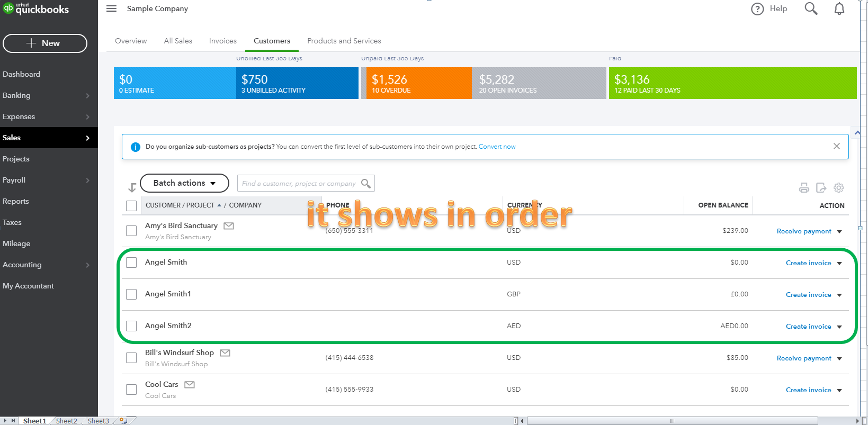Open the Batch actions dropdown
Screen dimensions: 868x425
click(x=184, y=183)
